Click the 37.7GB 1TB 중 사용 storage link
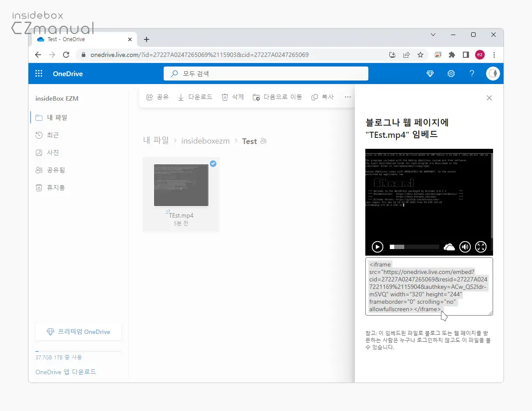Viewport: 532px width, 411px height. pos(59,357)
